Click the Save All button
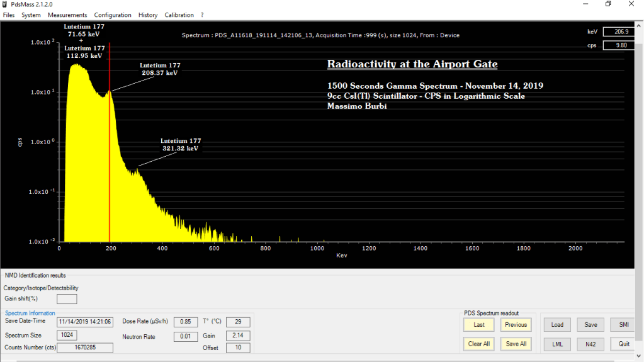 [x=516, y=344]
